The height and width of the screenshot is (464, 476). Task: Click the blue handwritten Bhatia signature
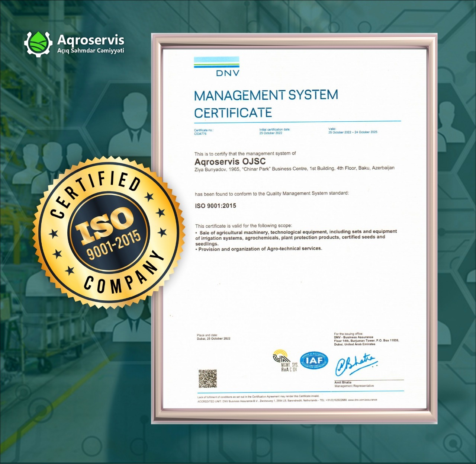pyautogui.click(x=356, y=364)
